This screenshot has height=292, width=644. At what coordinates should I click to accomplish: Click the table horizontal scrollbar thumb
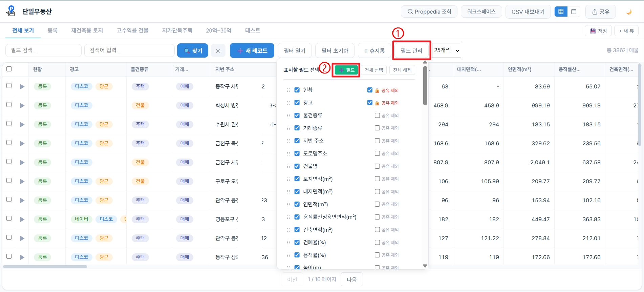pyautogui.click(x=45, y=267)
